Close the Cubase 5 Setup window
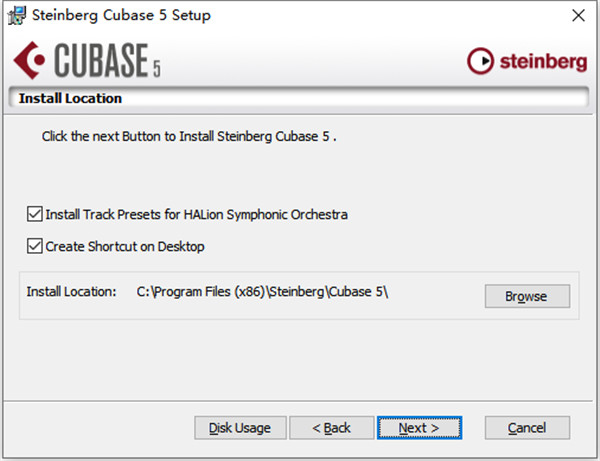This screenshot has height=461, width=600. pyautogui.click(x=577, y=16)
